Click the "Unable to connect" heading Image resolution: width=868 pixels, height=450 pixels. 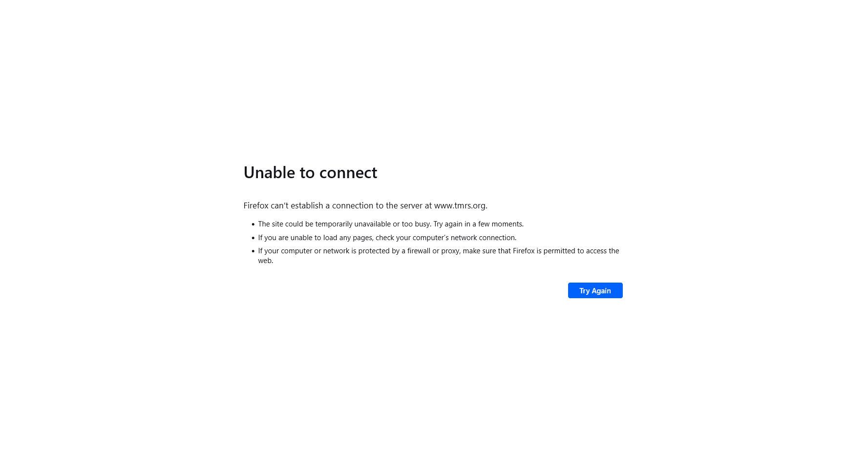click(x=310, y=173)
